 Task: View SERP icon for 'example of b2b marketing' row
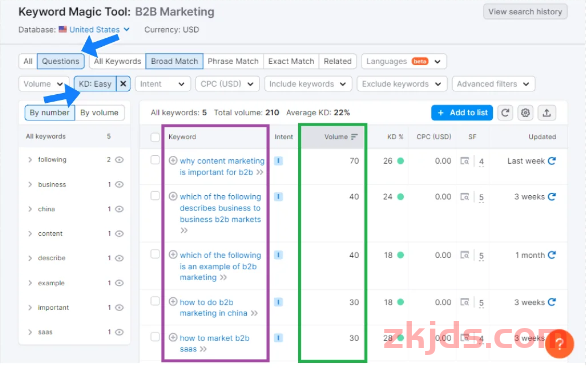point(465,255)
